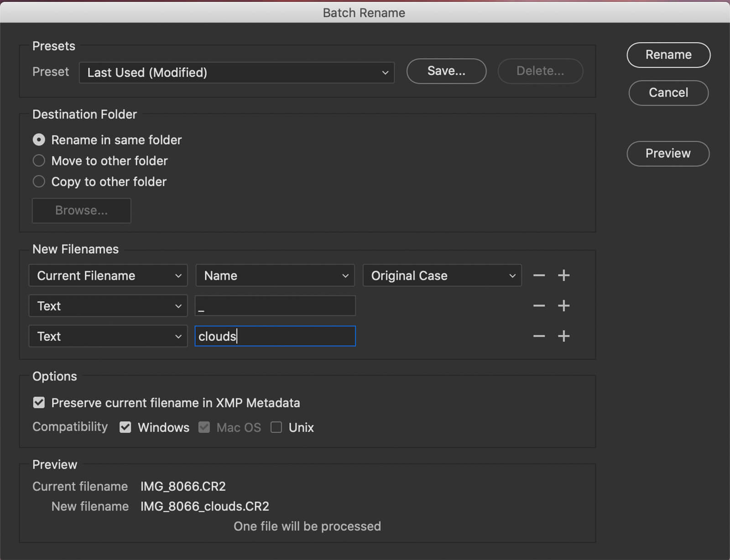Open the Preset dropdown
Screen dimensions: 730x560
click(236, 73)
